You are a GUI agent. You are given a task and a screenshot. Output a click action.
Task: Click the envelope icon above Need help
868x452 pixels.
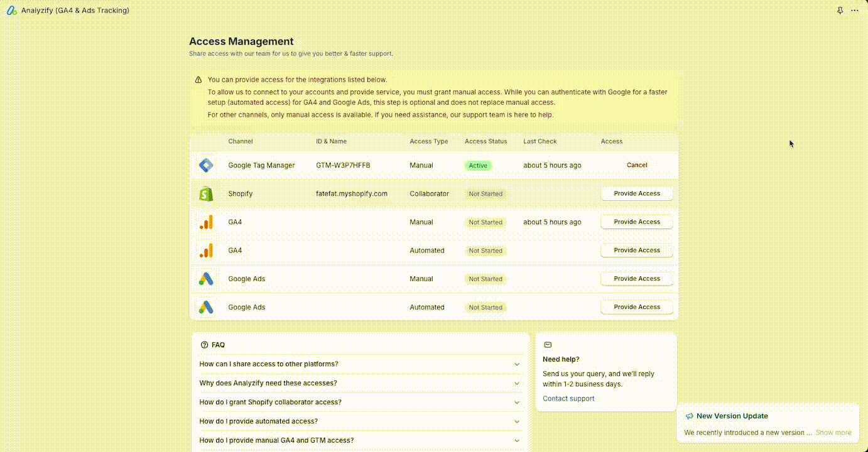(x=548, y=345)
